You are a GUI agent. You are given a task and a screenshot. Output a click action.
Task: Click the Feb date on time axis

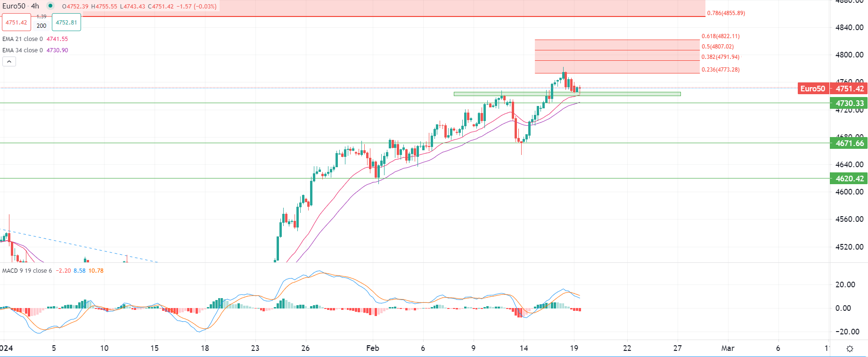tap(373, 348)
